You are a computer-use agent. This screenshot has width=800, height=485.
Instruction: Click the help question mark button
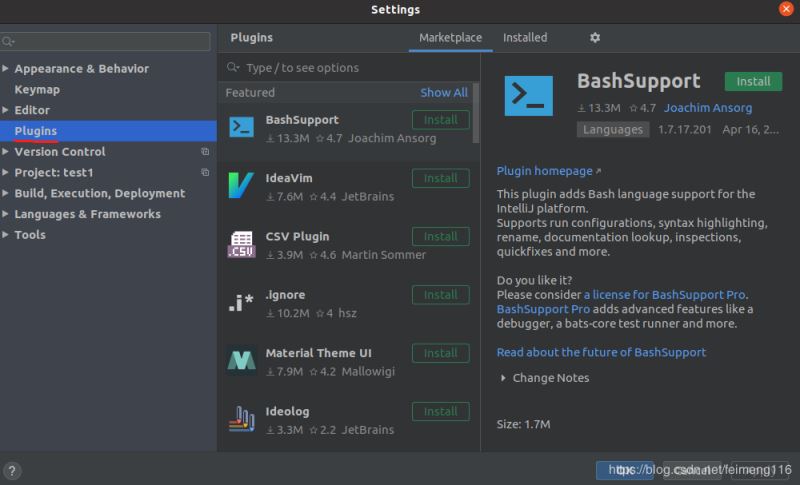coord(12,471)
